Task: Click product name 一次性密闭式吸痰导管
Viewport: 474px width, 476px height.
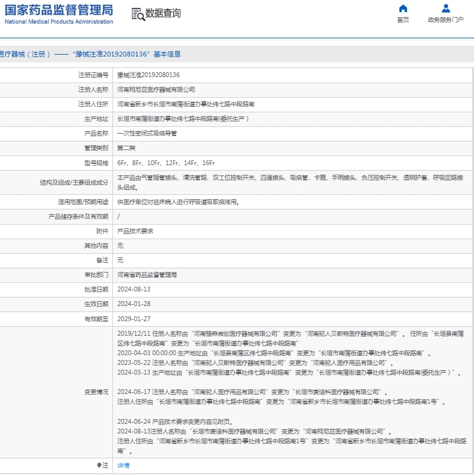Action: click(147, 134)
